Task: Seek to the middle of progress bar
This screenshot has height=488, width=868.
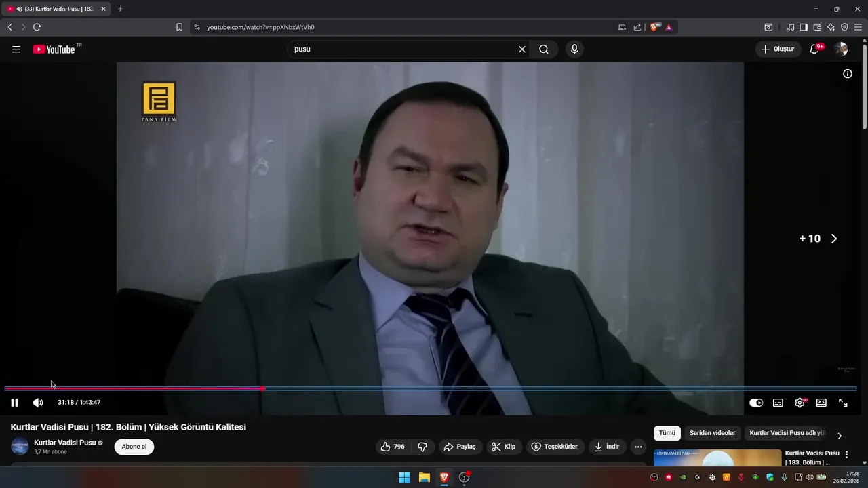Action: [x=431, y=388]
